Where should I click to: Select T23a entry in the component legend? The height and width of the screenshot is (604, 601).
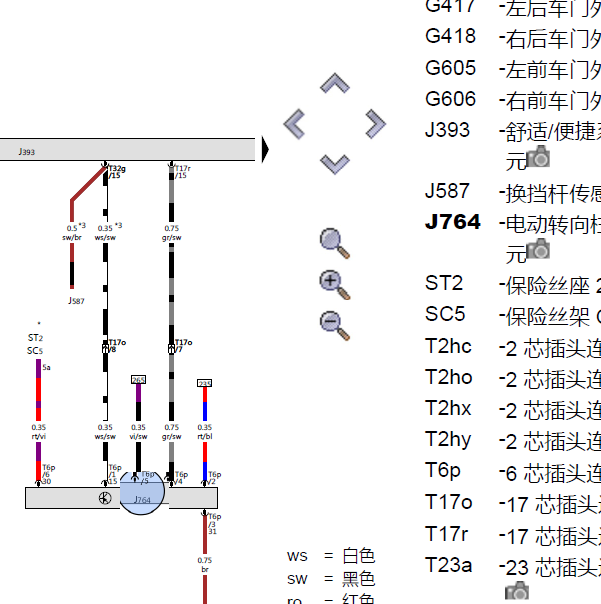pos(512,567)
